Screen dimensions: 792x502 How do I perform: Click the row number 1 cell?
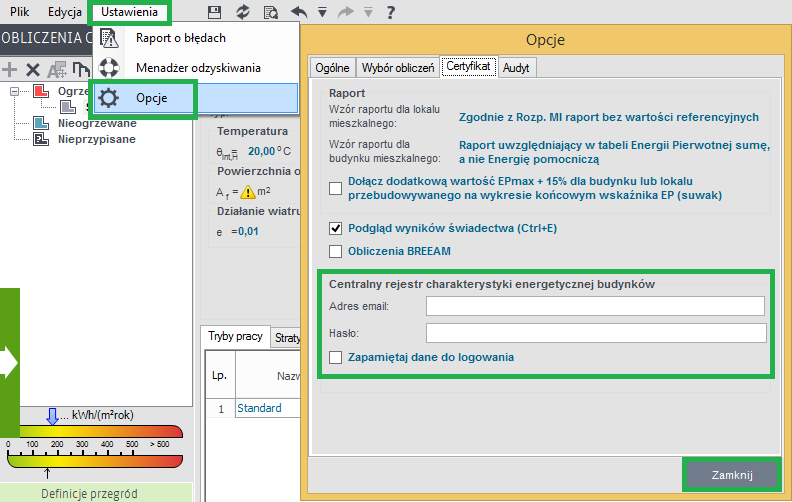(221, 409)
